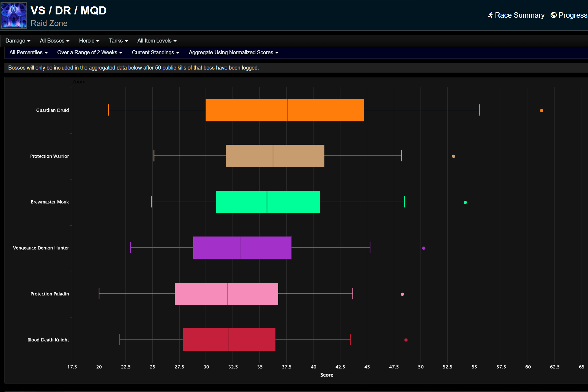Viewport: 588px width, 392px height.
Task: Expand All Item Levels filter
Action: 157,41
